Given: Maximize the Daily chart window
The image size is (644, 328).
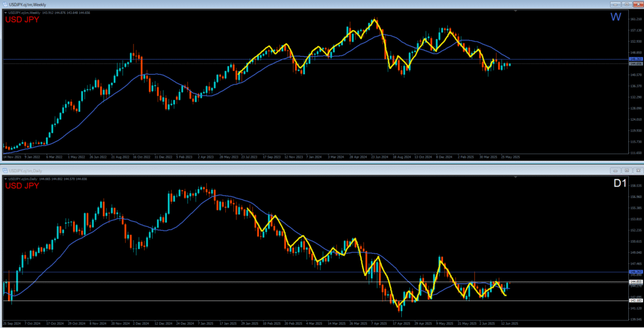Looking at the screenshot, I should (x=627, y=170).
